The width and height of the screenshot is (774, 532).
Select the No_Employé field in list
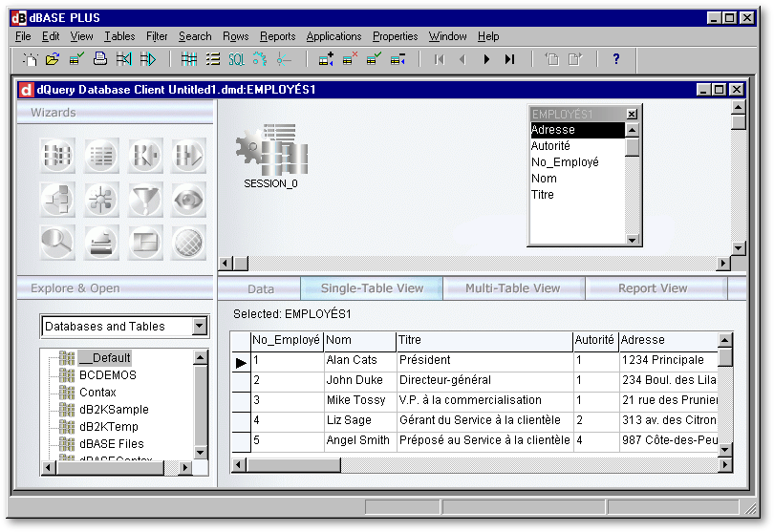coord(565,162)
